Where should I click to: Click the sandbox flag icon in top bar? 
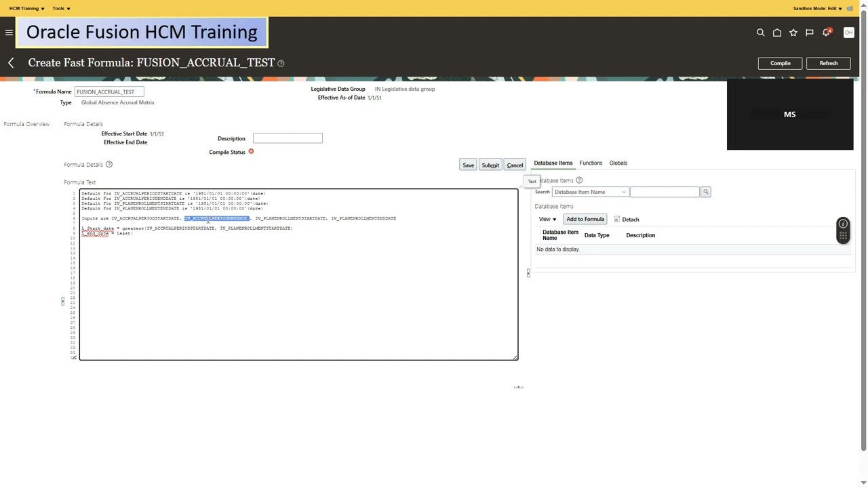pyautogui.click(x=850, y=8)
